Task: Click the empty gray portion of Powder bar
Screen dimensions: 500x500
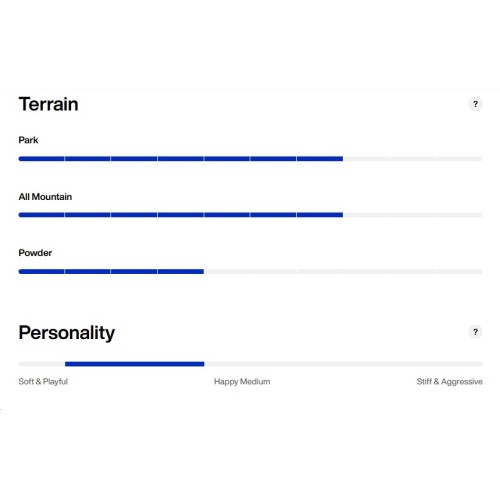Action: click(343, 271)
